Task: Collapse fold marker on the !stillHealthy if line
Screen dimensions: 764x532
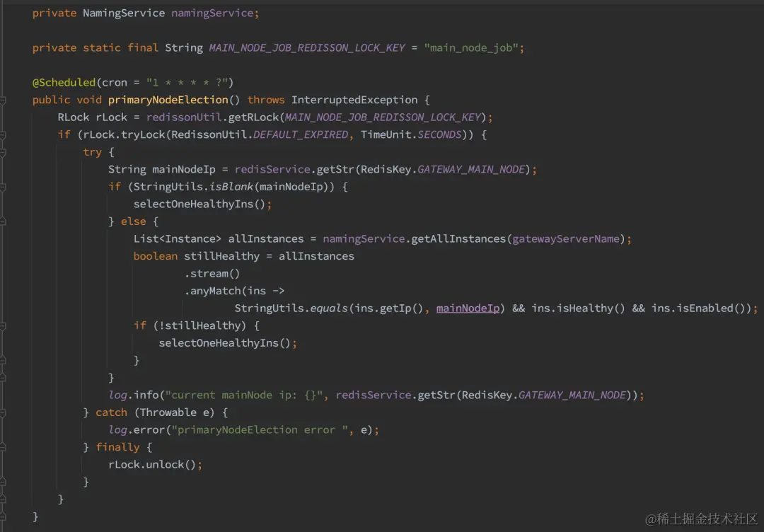Action: point(2,326)
